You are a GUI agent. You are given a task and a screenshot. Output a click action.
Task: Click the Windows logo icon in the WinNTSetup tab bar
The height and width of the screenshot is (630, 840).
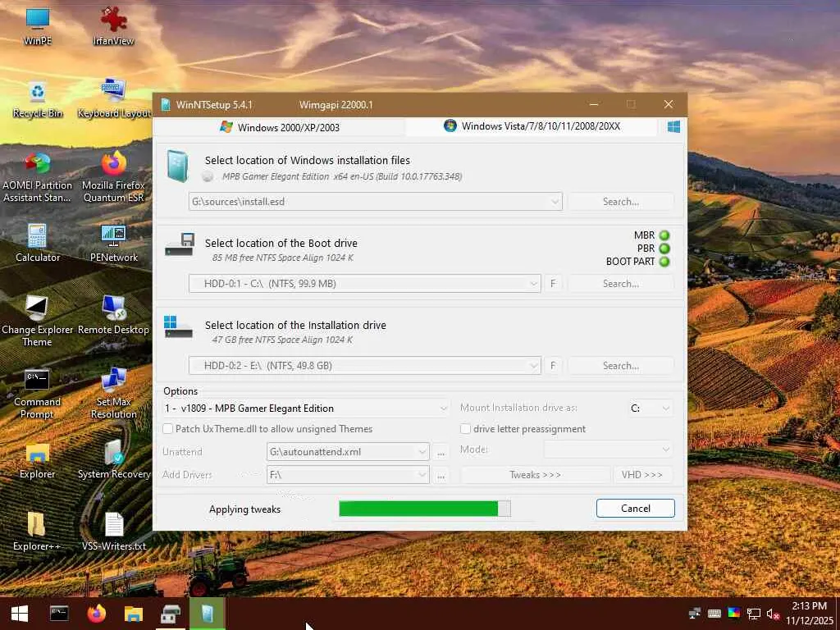(673, 126)
